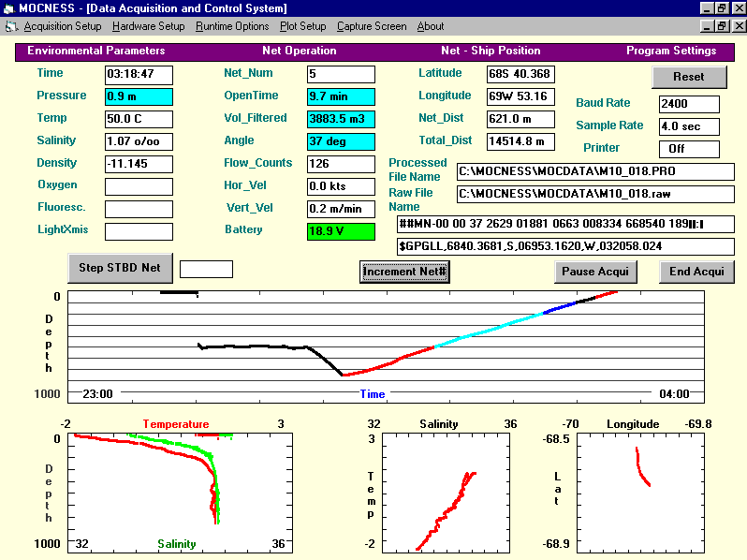Click the Salinity field showing 1.07 o/oo
Screen dimensions: 747x560
139,141
